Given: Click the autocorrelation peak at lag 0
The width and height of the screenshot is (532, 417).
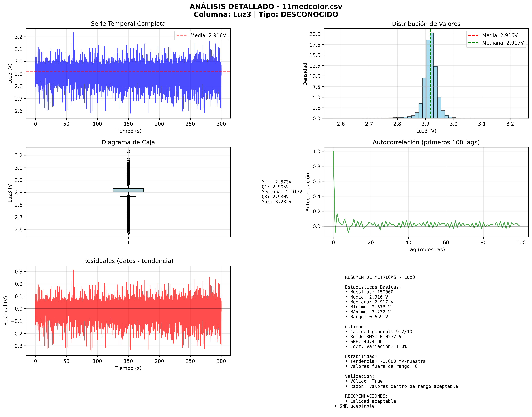Looking at the screenshot, I should click(x=333, y=152).
